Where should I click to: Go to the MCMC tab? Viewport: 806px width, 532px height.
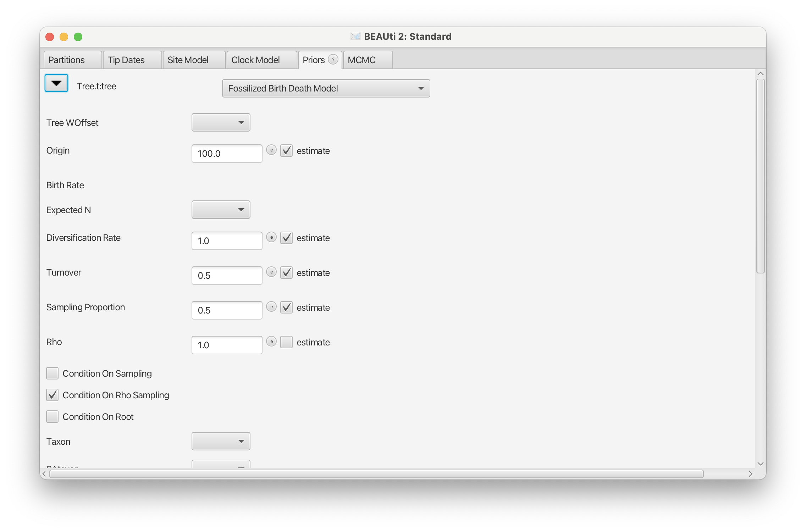(x=368, y=60)
